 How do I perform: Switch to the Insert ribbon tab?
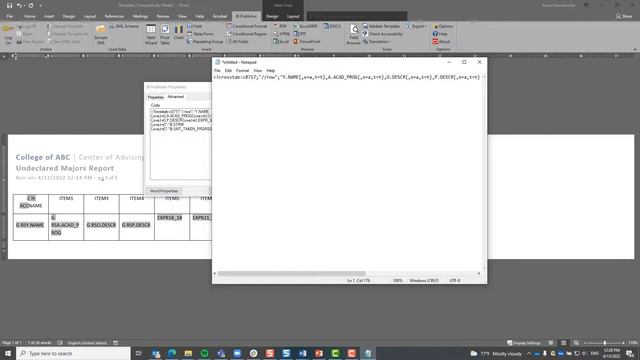pyautogui.click(x=49, y=16)
